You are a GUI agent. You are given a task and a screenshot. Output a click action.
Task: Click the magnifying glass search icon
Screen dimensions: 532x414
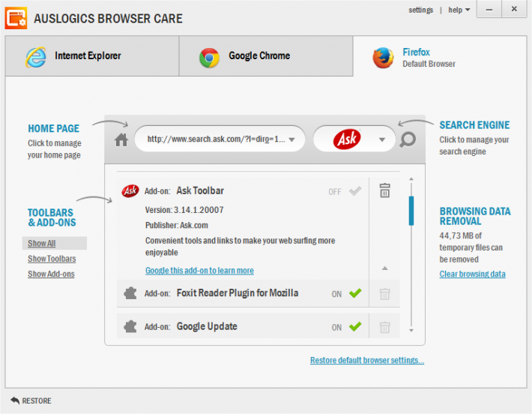[x=408, y=139]
